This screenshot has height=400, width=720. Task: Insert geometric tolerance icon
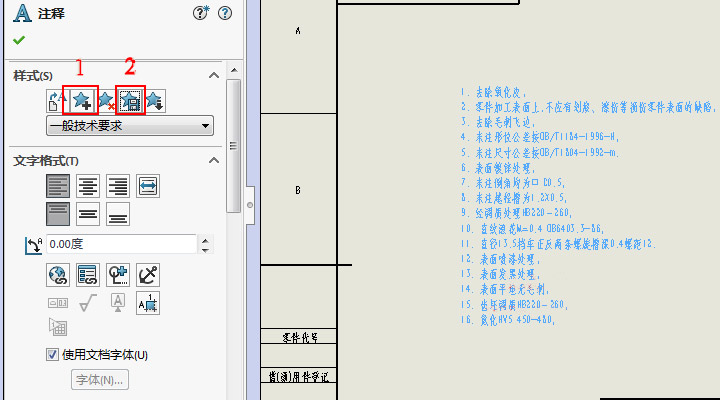[x=58, y=303]
